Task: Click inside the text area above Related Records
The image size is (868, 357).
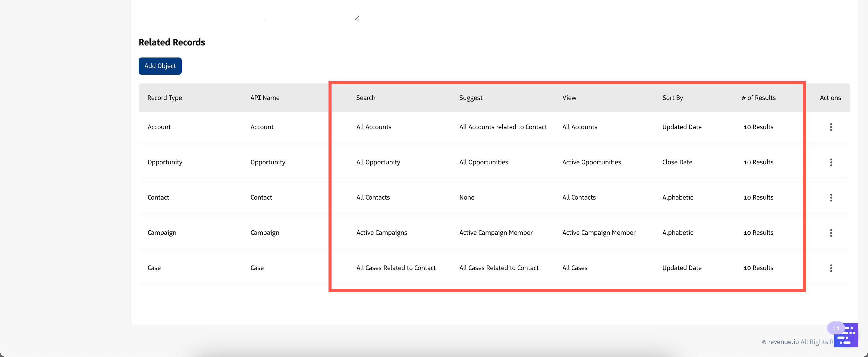Action: 312,10
